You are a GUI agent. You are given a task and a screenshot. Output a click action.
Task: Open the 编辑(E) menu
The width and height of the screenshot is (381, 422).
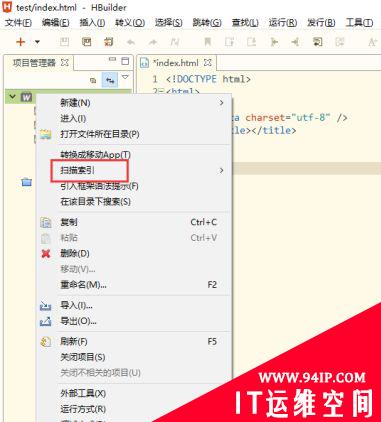(x=55, y=23)
